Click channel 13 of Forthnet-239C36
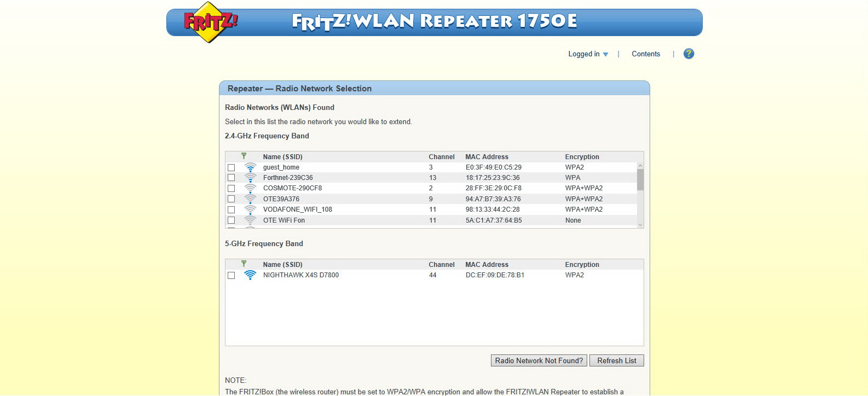The height and width of the screenshot is (396, 868). click(x=433, y=178)
